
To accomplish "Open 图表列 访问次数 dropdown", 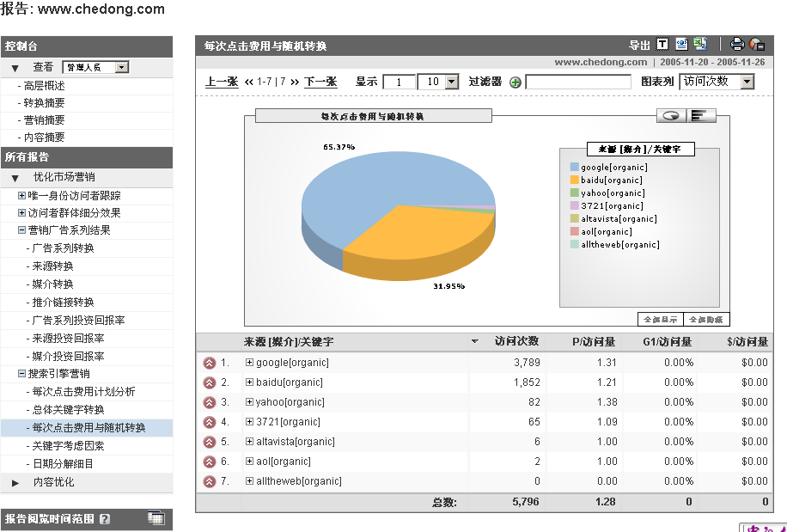I will [717, 82].
